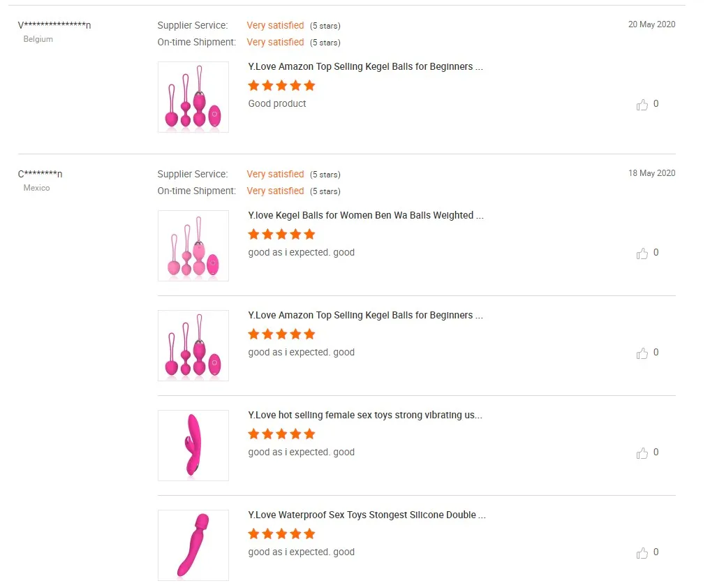710x588 pixels.
Task: Open the Belgium reviewer's product thumbnail
Action: (193, 97)
